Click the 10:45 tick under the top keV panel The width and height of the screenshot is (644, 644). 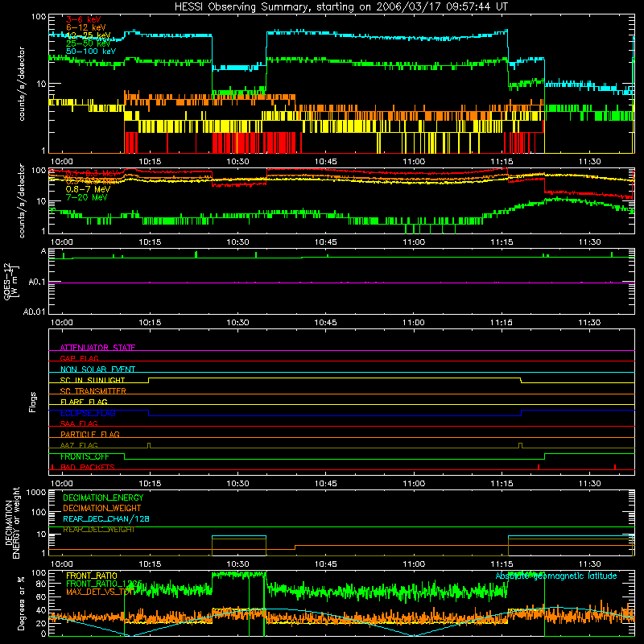click(326, 162)
